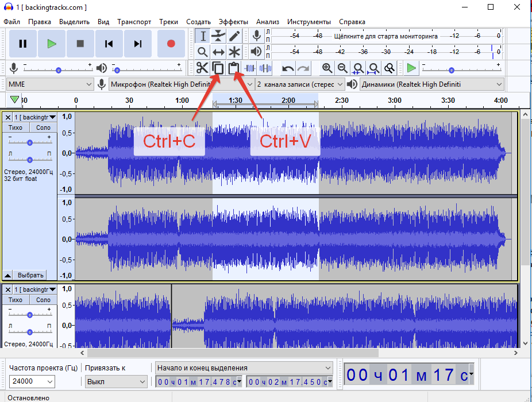Click the Paste clipboard icon
Viewport: 532px width, 402px height.
pyautogui.click(x=233, y=68)
